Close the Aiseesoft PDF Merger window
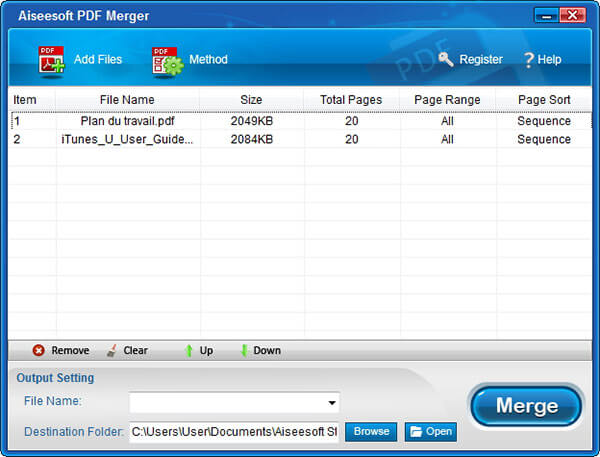 pos(572,15)
